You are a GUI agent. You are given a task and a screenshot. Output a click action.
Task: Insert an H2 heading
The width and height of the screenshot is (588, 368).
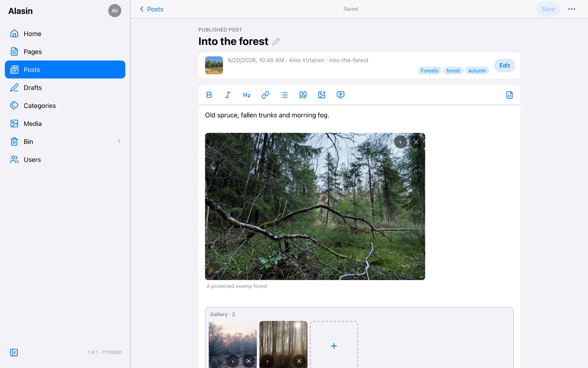click(247, 95)
